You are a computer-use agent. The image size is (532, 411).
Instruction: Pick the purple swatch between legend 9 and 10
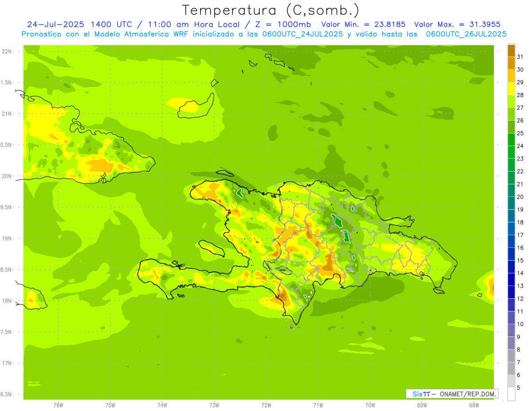coord(512,330)
